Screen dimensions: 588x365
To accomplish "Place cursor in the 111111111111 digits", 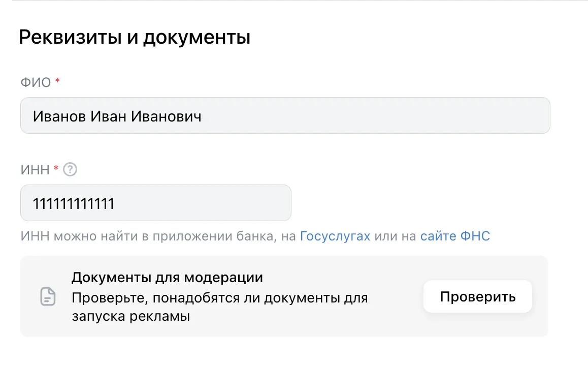I will point(74,204).
